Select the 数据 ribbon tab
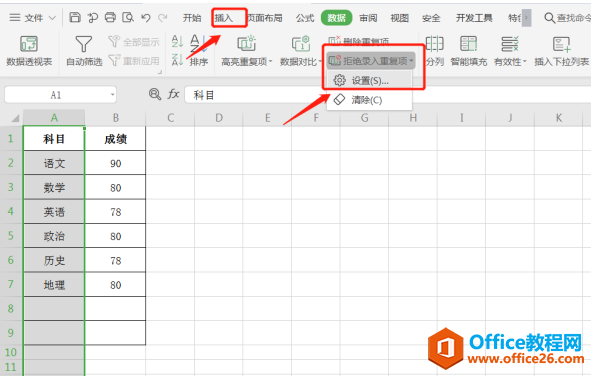The image size is (591, 376). click(x=337, y=18)
